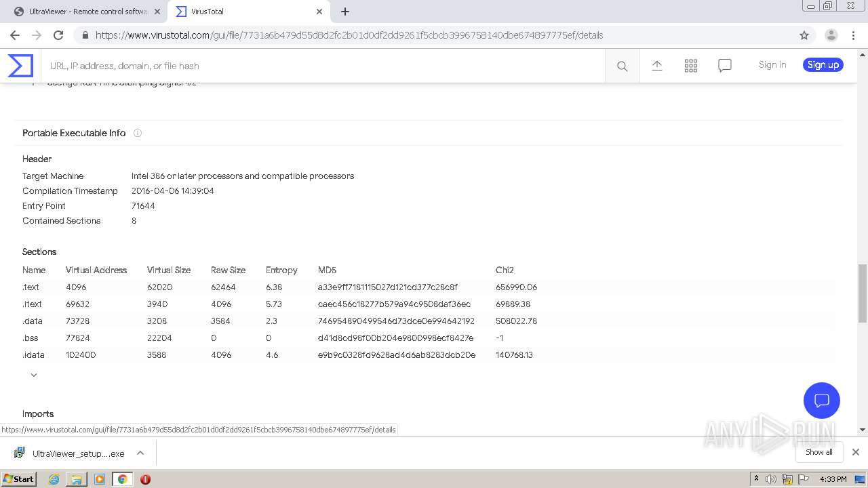
Task: Show hidden tray icons arrow
Action: point(756,479)
